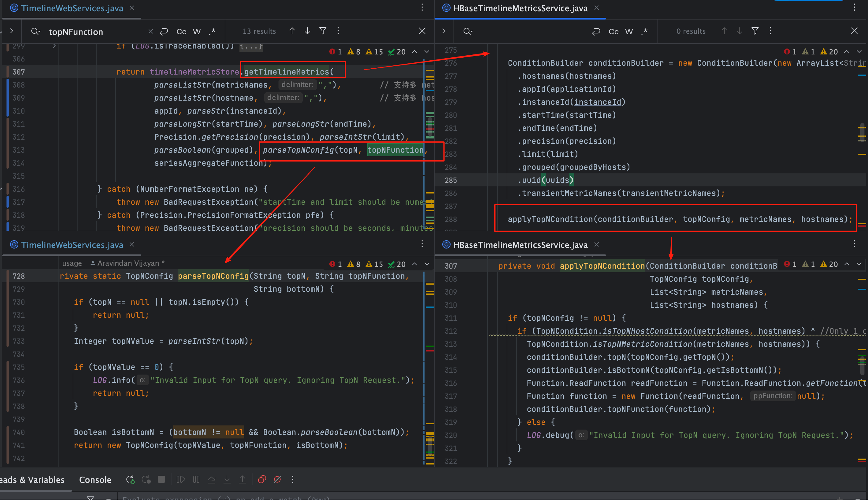Expand replace field chevron in 0 results search bar
This screenshot has height=500, width=868.
point(444,31)
